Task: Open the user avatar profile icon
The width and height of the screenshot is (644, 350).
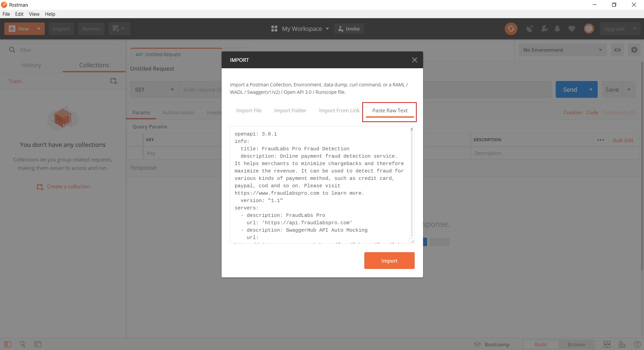Action: tap(589, 29)
